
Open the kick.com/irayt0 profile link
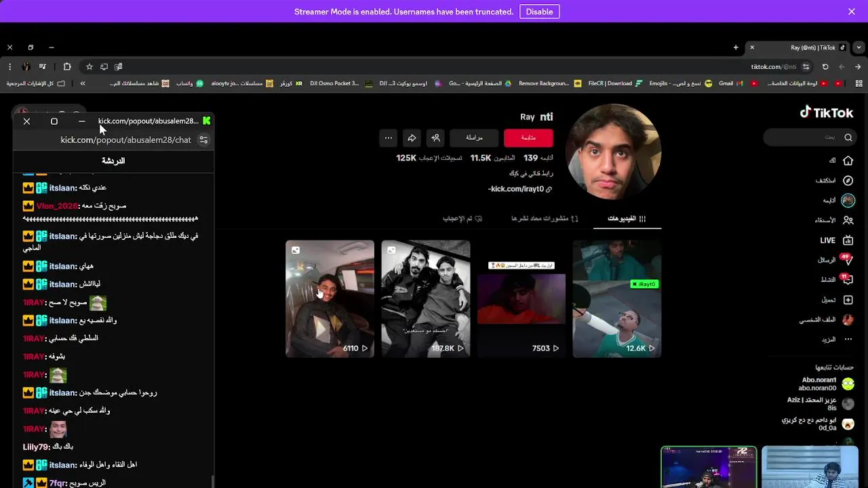[520, 189]
